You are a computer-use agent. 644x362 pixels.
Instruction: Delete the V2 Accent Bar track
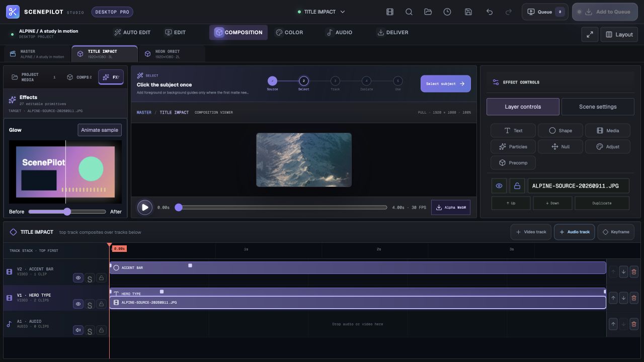[634, 271]
